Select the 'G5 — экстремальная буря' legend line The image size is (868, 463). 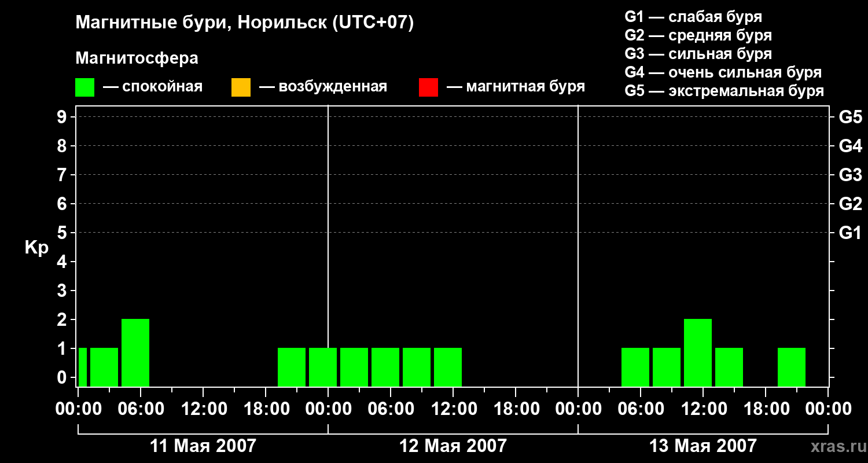724,91
